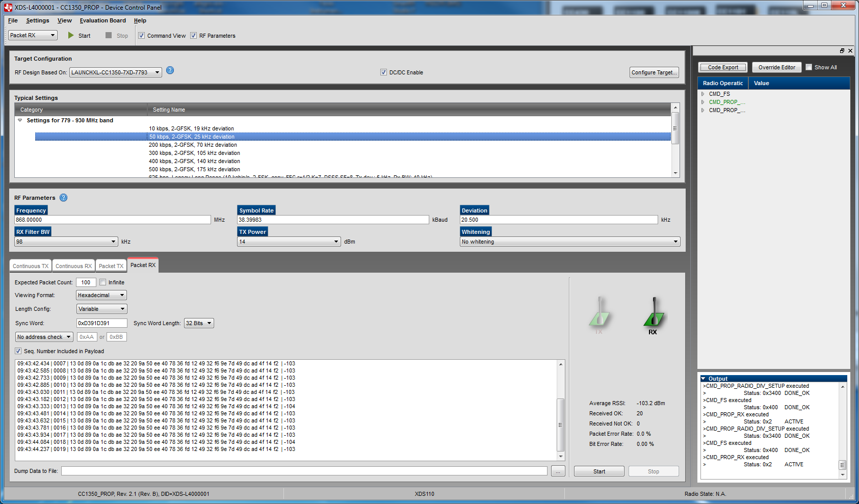
Task: Click the Configure Target button
Action: tap(654, 72)
